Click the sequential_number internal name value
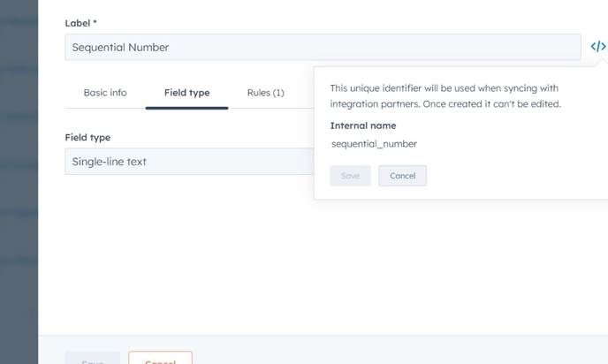The height and width of the screenshot is (364, 608). click(x=374, y=144)
